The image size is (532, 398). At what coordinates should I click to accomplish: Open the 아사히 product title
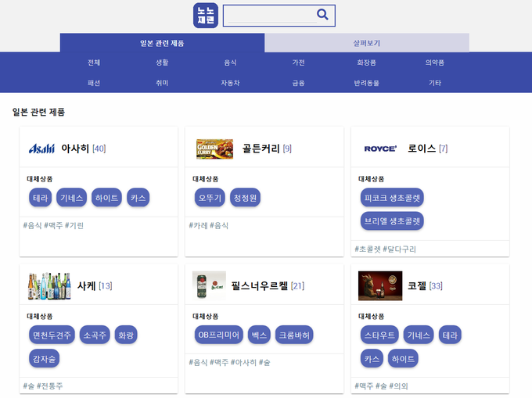75,149
